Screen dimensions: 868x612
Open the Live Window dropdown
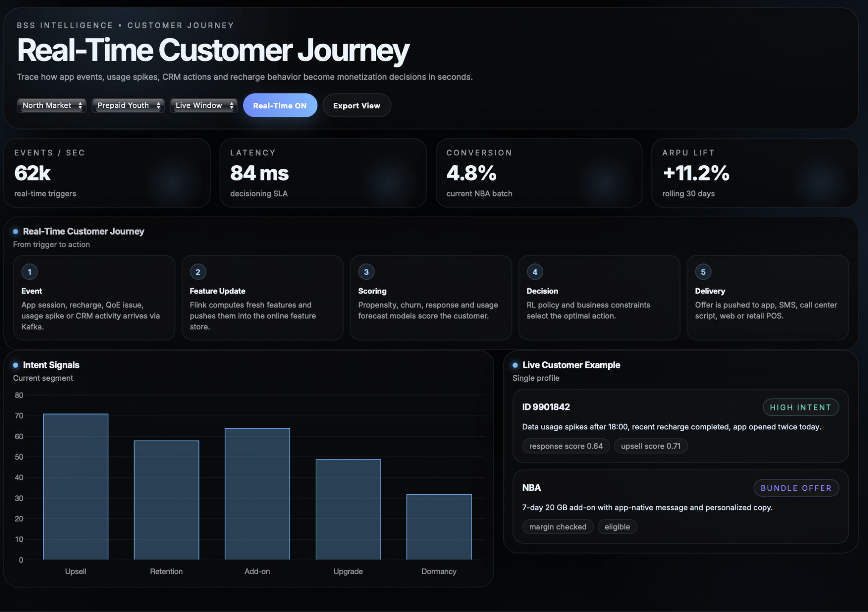(x=204, y=105)
